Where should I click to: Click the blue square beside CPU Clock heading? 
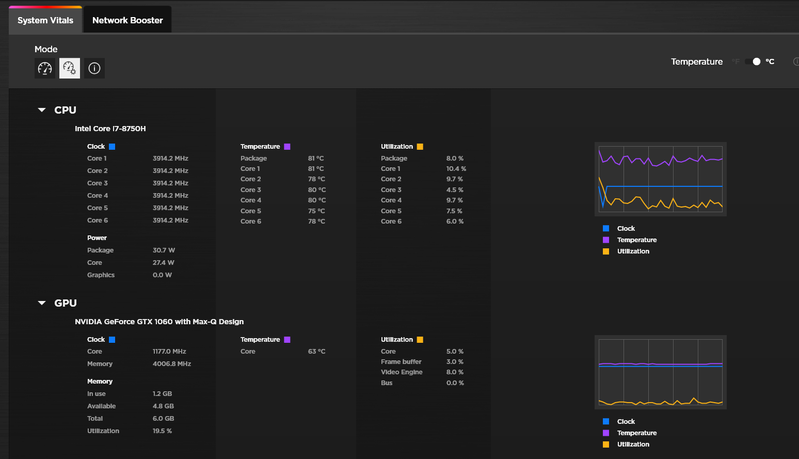pos(112,146)
